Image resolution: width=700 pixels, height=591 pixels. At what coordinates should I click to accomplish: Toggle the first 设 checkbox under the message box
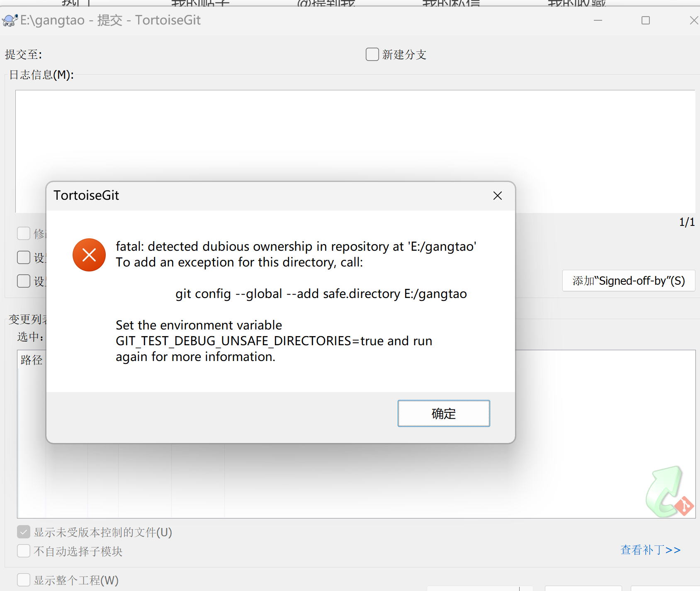(24, 257)
